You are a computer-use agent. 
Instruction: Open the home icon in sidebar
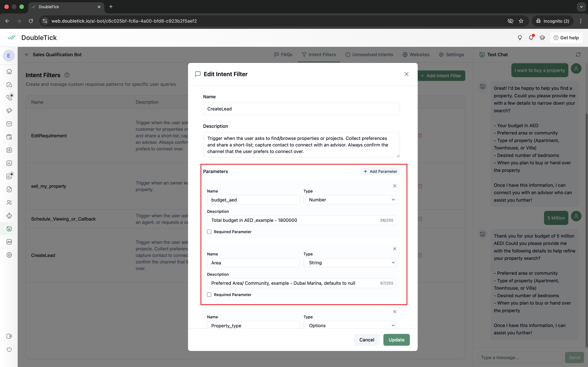[x=9, y=72]
